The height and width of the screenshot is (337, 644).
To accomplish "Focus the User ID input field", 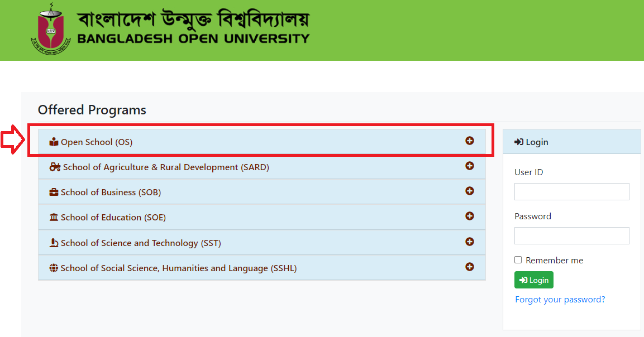I will pyautogui.click(x=572, y=192).
